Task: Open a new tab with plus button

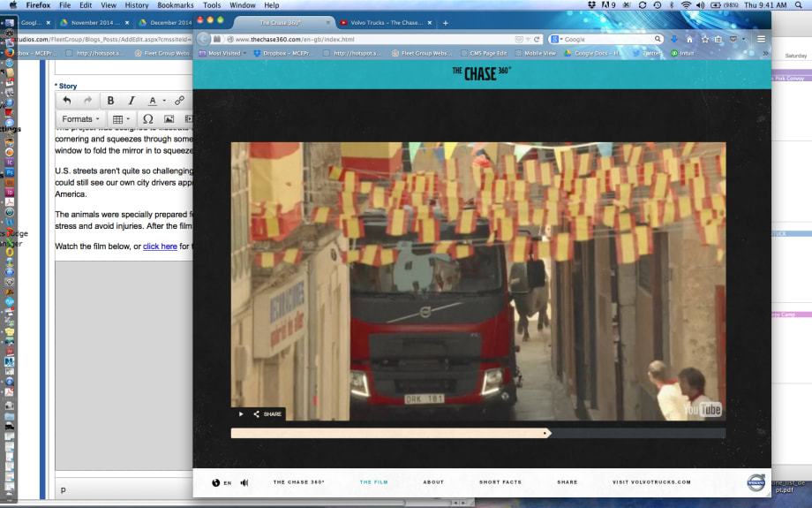Action: coord(445,23)
